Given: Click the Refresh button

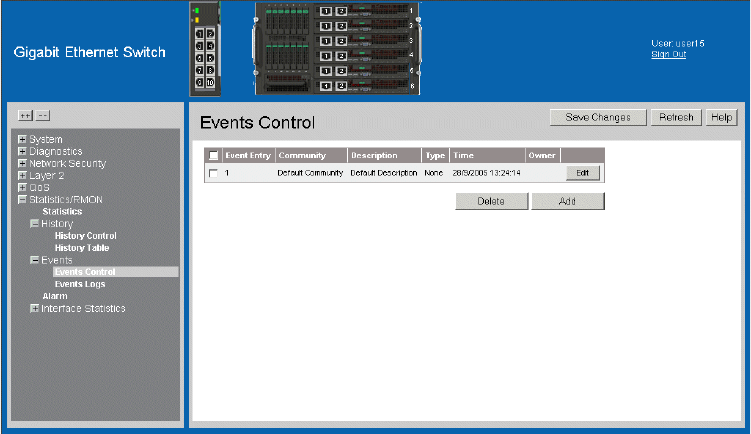Looking at the screenshot, I should (676, 117).
